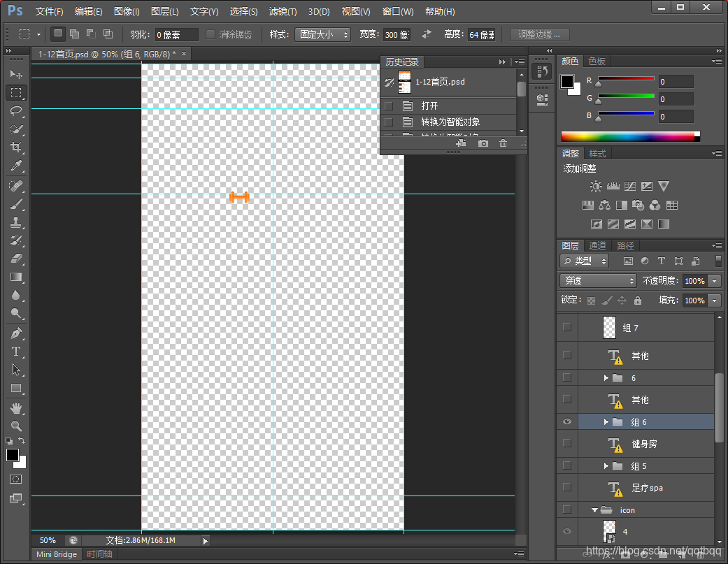Add Curves adjustment
This screenshot has width=728, height=564.
[x=630, y=187]
